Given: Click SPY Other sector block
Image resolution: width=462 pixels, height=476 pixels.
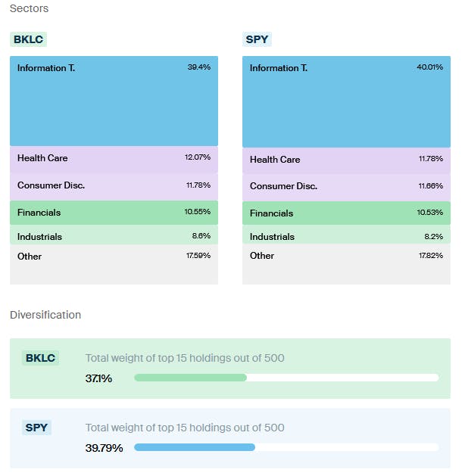Looking at the screenshot, I should (346, 264).
